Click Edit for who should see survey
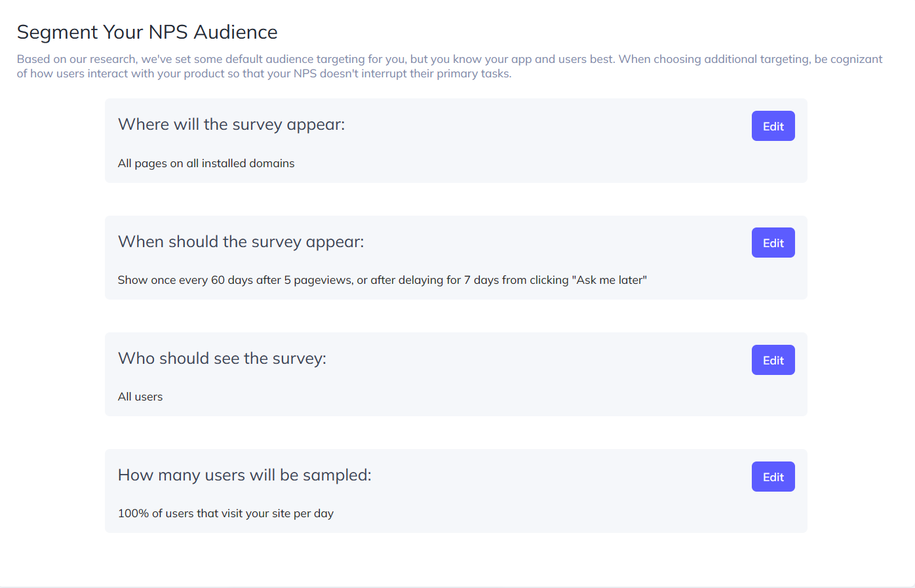Viewport: 915px width, 588px height. tap(773, 359)
